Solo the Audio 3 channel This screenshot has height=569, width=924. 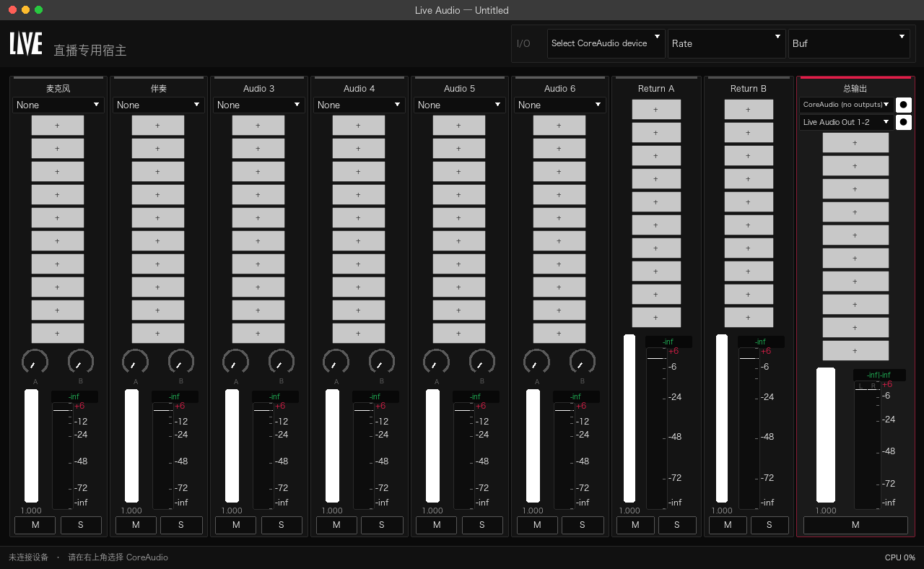tap(282, 525)
